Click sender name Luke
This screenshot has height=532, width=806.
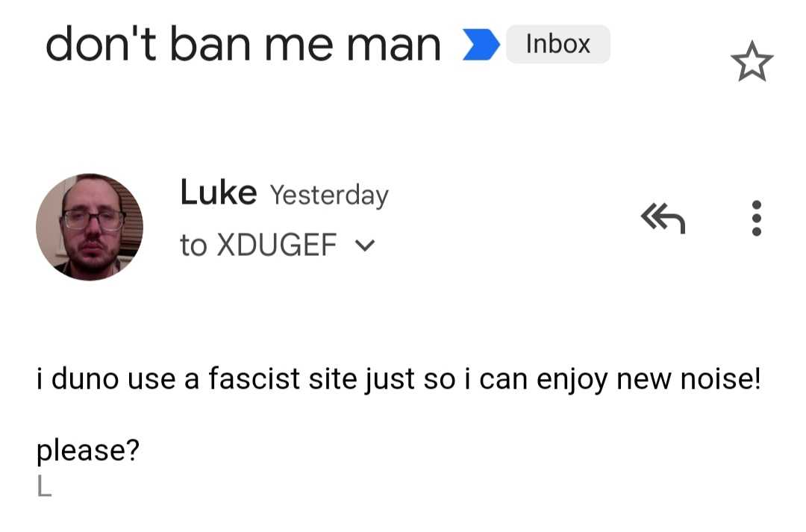pos(218,193)
